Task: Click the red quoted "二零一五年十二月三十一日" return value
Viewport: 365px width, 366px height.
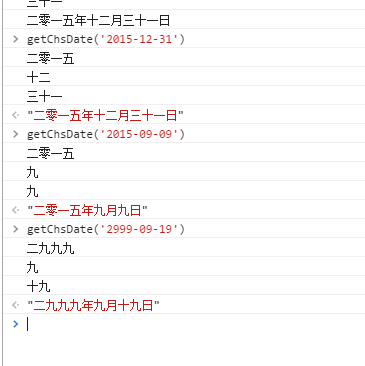Action: pyautogui.click(x=105, y=116)
